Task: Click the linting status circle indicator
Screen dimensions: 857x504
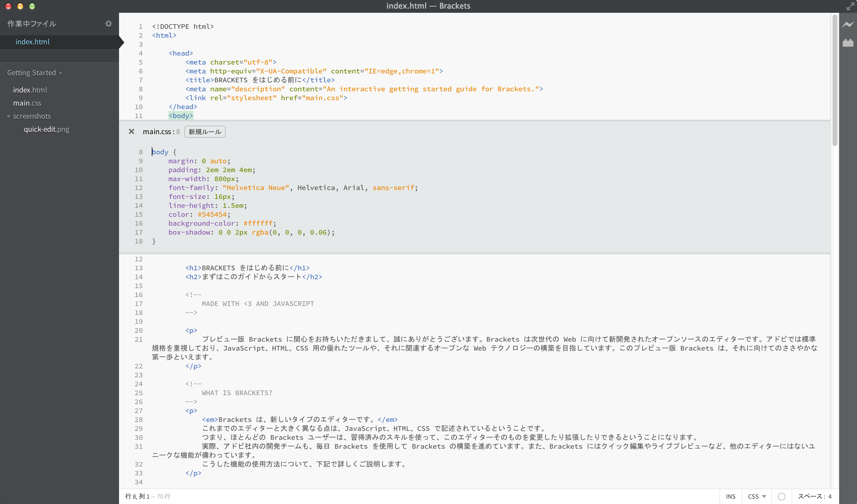Action: click(x=781, y=496)
